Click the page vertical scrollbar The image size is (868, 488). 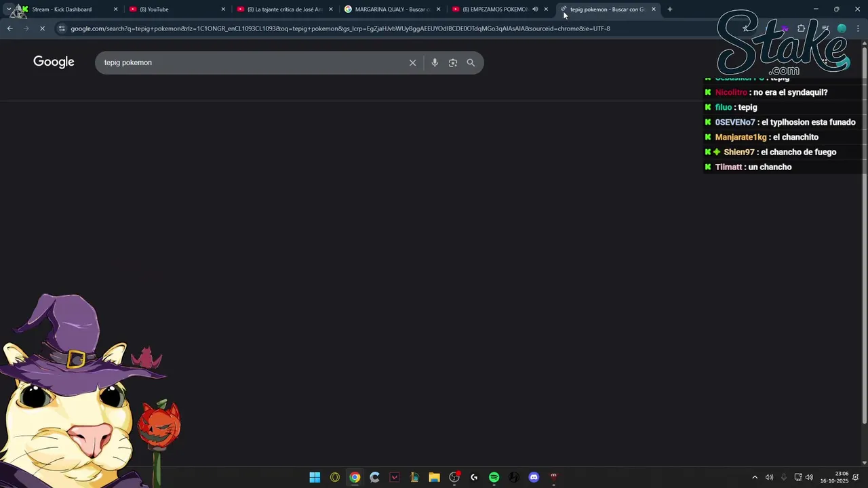tap(864, 237)
